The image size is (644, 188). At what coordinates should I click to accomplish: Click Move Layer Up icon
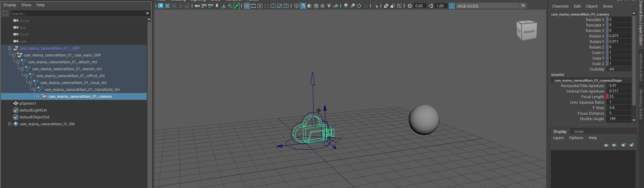(x=606, y=145)
